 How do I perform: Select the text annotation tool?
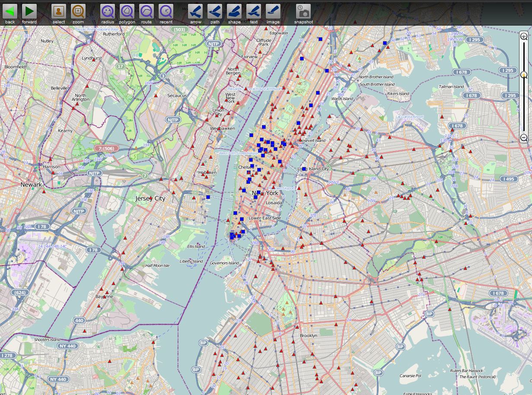tap(254, 11)
